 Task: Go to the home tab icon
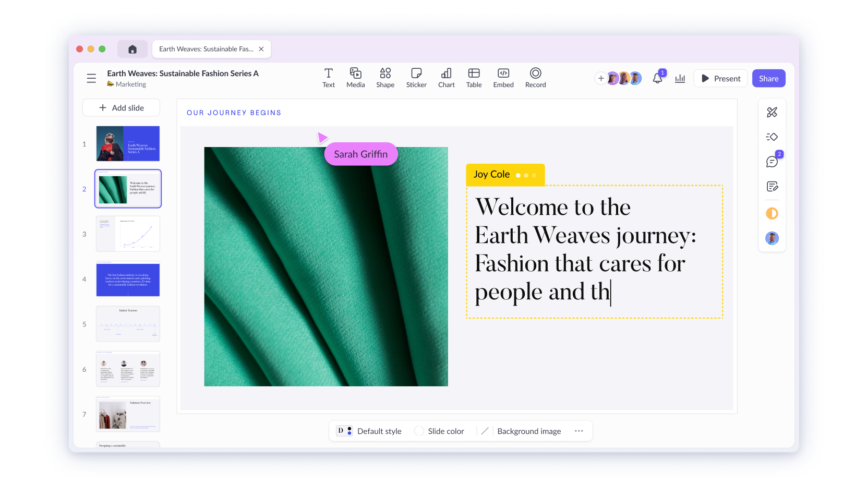coord(132,49)
